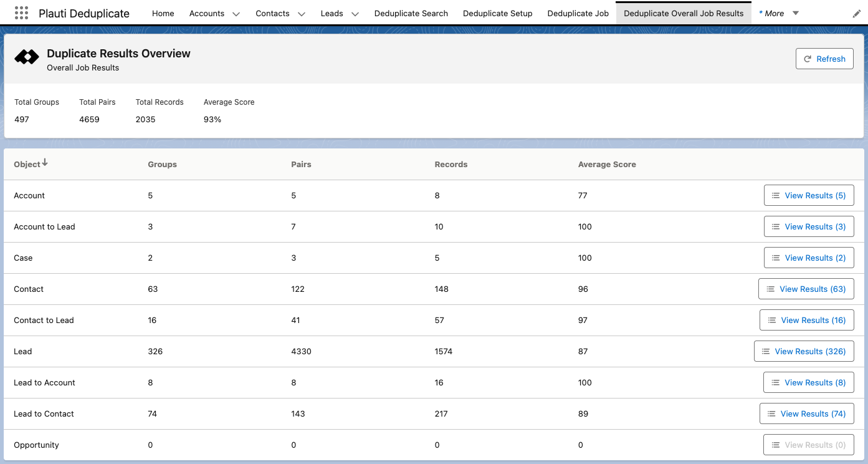This screenshot has height=464, width=868.
Task: Select the Total Records value 2035
Action: point(145,119)
